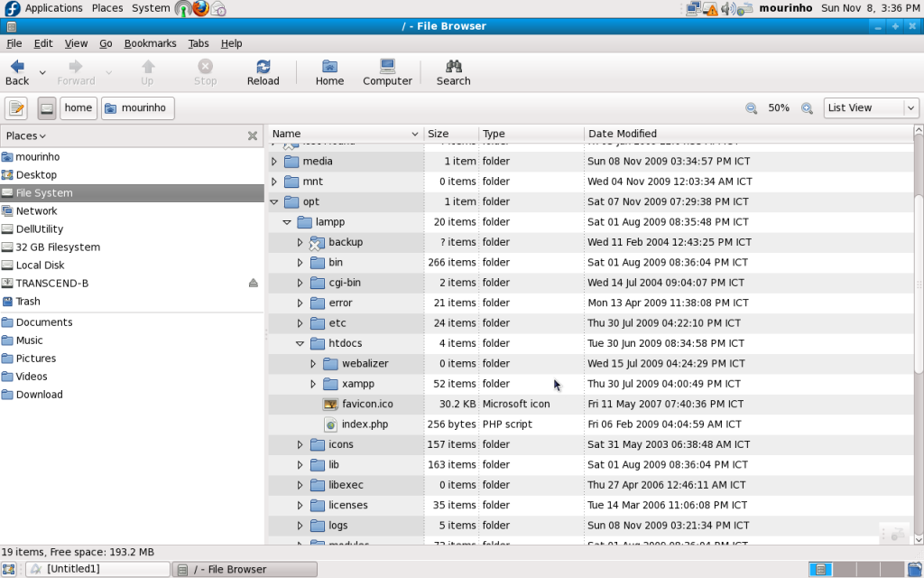Open the Places side pane selector dropdown
Screen dimensions: 924x578
click(x=25, y=136)
